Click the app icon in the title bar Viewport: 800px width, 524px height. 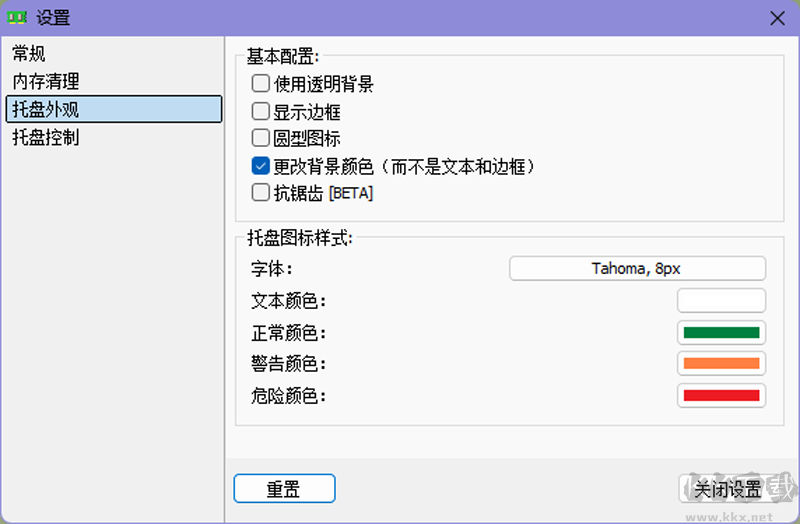click(17, 17)
